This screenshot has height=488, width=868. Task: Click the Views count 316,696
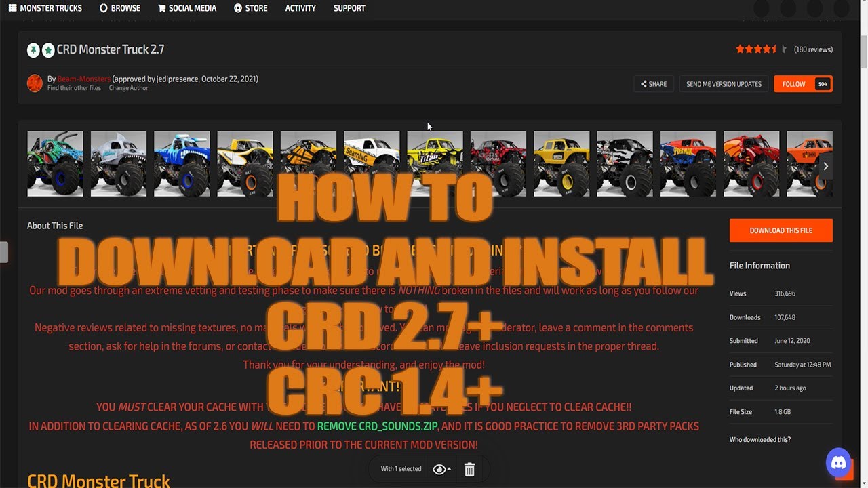[785, 293]
